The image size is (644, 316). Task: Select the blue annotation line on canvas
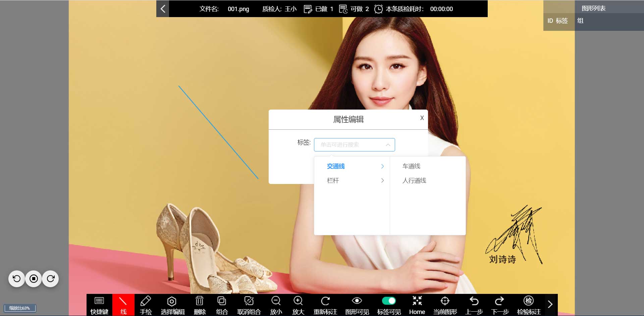[218, 132]
